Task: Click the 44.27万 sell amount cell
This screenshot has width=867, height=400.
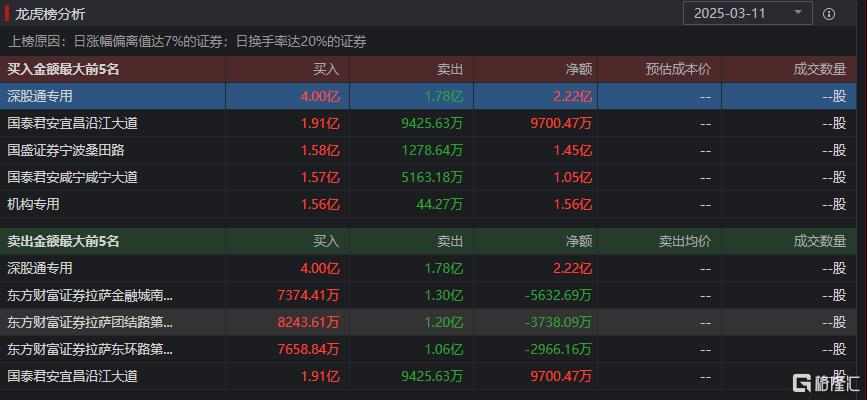Action: point(439,204)
